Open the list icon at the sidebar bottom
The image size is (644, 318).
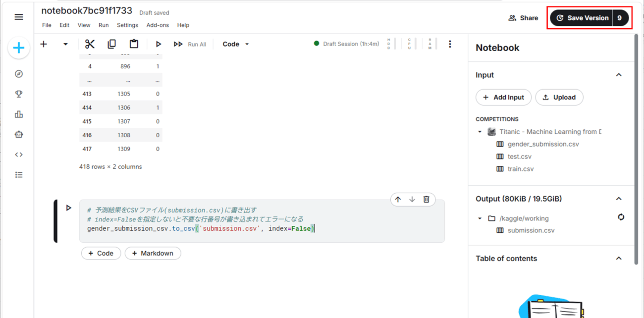[19, 175]
